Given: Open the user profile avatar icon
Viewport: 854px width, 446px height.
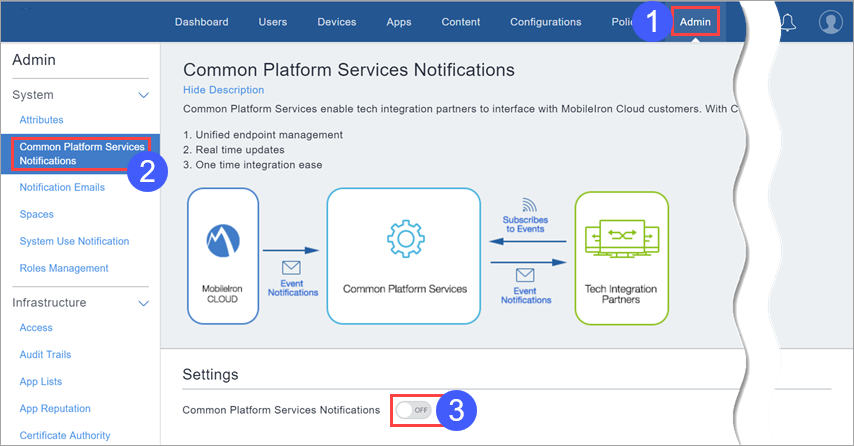Looking at the screenshot, I should pyautogui.click(x=831, y=22).
